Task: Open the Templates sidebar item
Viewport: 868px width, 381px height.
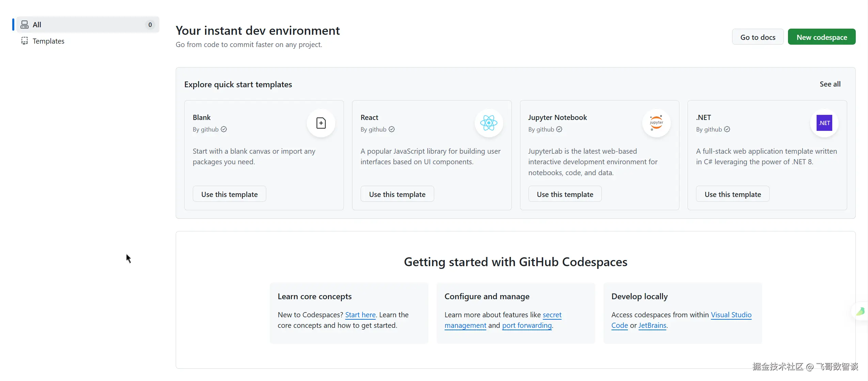Action: (x=48, y=41)
